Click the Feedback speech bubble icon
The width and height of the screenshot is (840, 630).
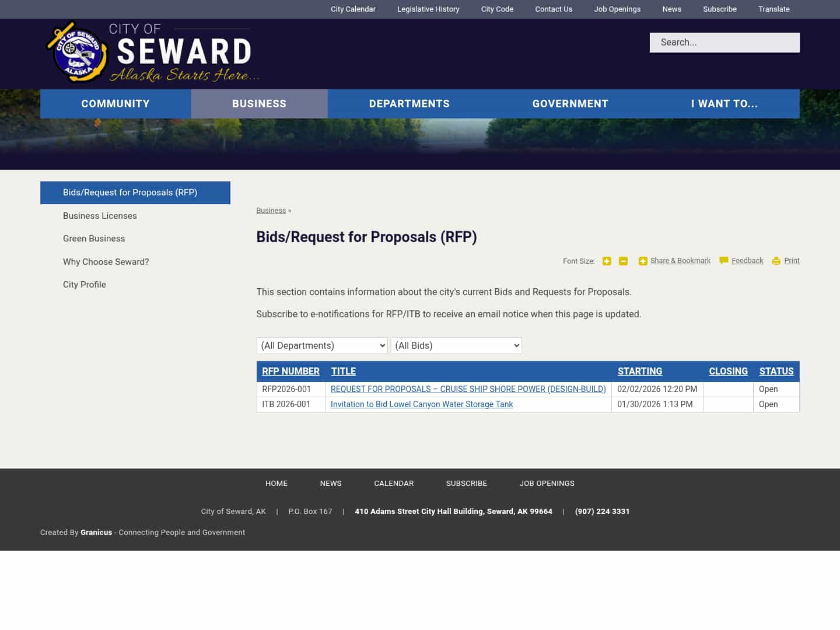[723, 261]
